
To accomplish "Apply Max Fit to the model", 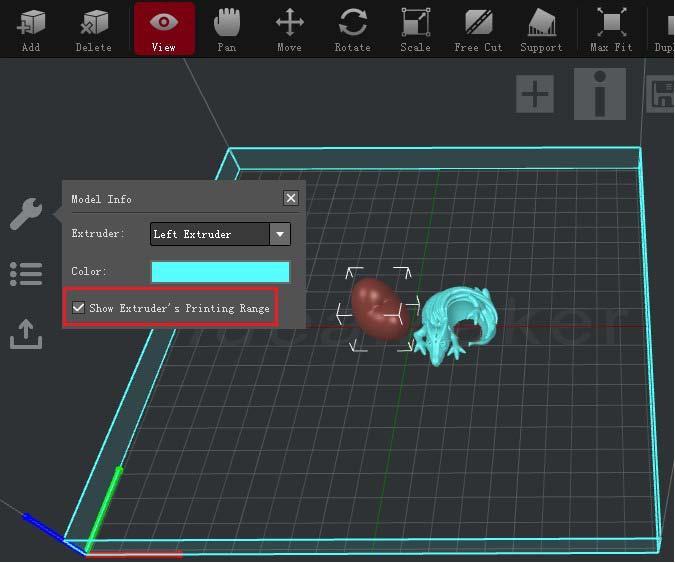I will 611,29.
